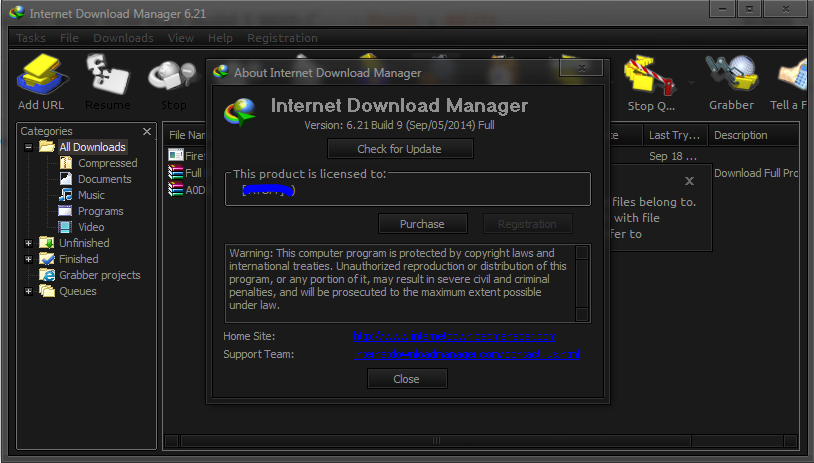Click the 'Download Full Pro' description cell
The width and height of the screenshot is (814, 463).
(756, 173)
